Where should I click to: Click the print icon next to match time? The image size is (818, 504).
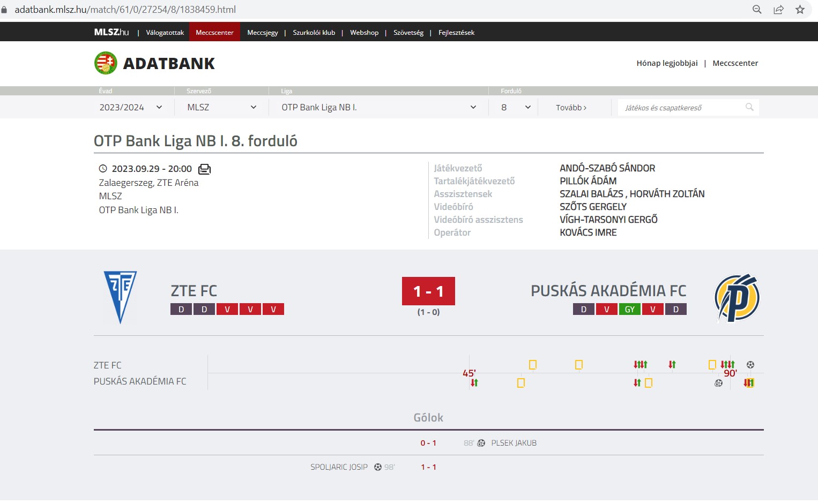(204, 169)
